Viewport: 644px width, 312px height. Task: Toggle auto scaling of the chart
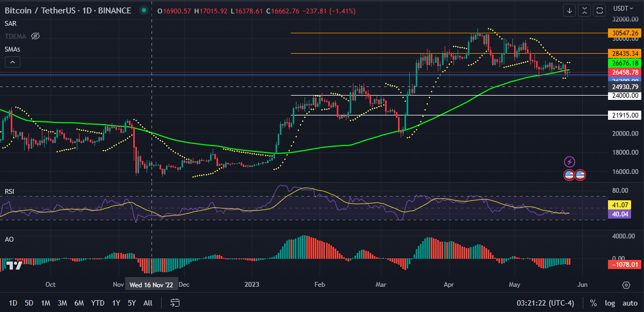pyautogui.click(x=629, y=303)
